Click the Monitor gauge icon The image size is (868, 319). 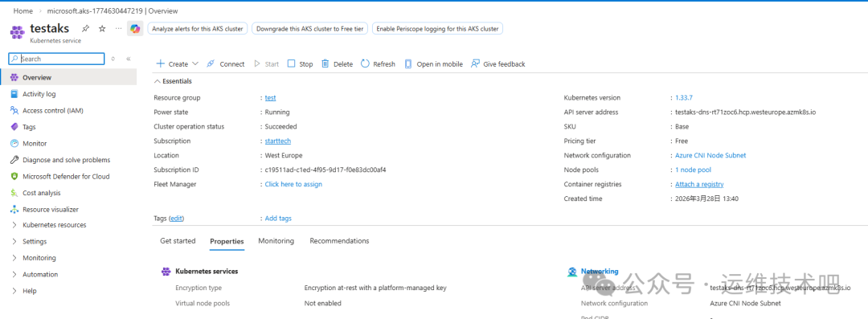pyautogui.click(x=14, y=144)
